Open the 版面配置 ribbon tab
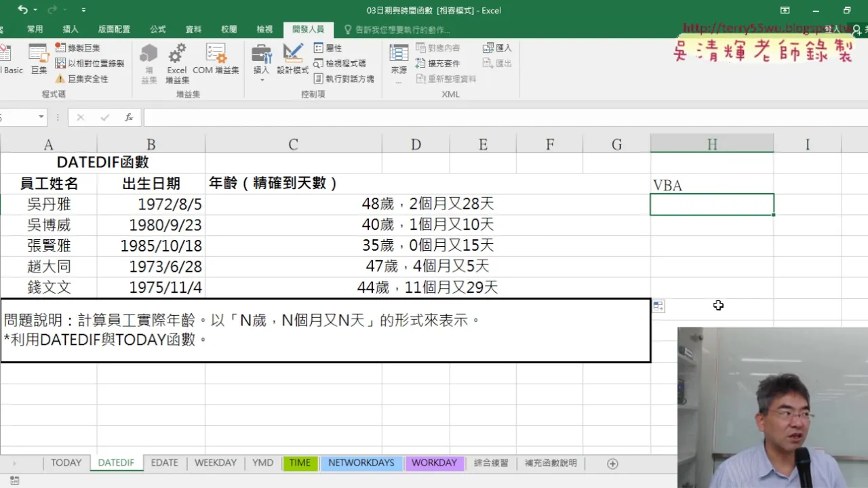 [x=114, y=29]
